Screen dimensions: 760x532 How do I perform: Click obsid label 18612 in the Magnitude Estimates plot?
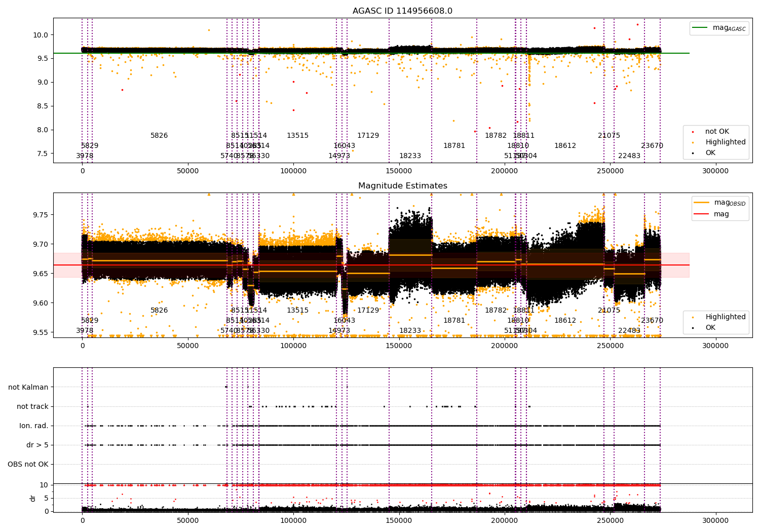[x=565, y=321]
